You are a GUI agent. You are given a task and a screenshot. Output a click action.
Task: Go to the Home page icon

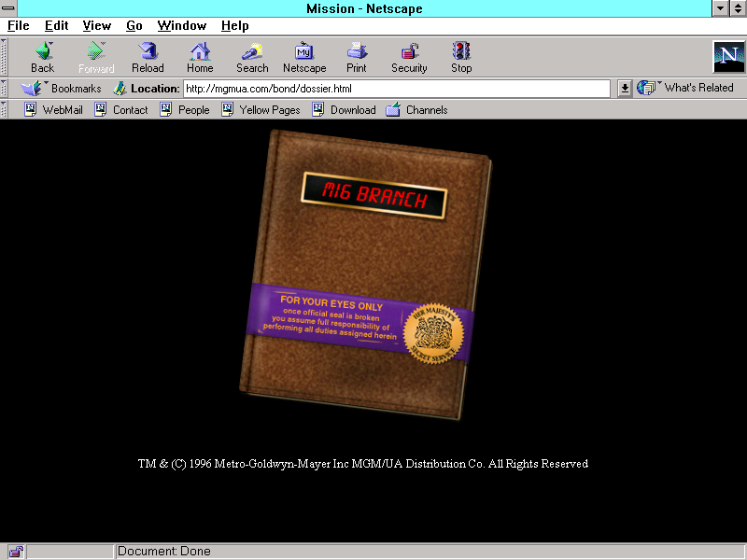pyautogui.click(x=200, y=51)
